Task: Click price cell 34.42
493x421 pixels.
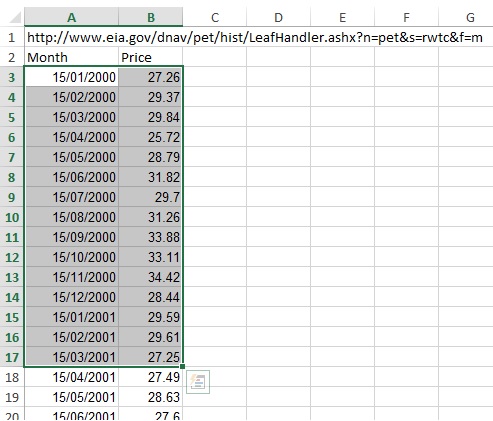Action: pos(151,277)
